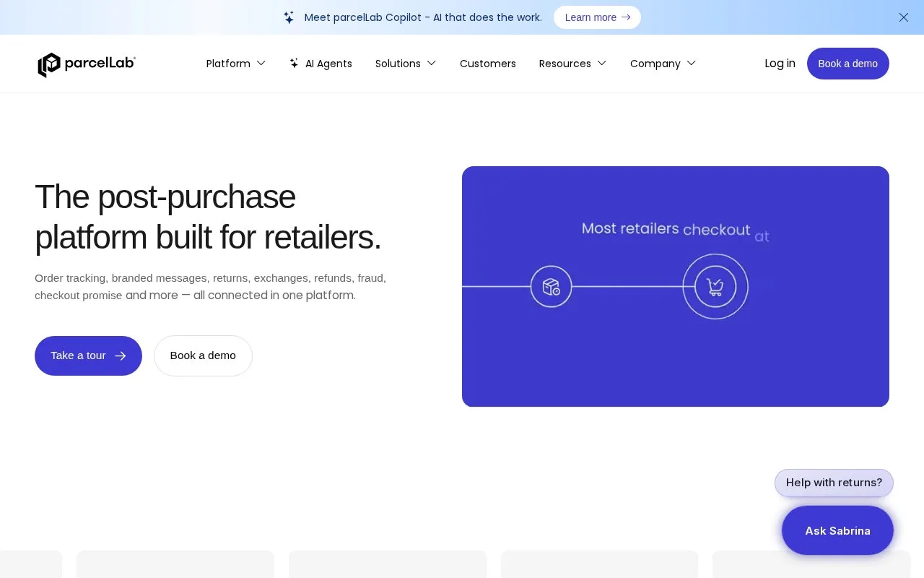Expand the Solutions menu chevron

[432, 64]
